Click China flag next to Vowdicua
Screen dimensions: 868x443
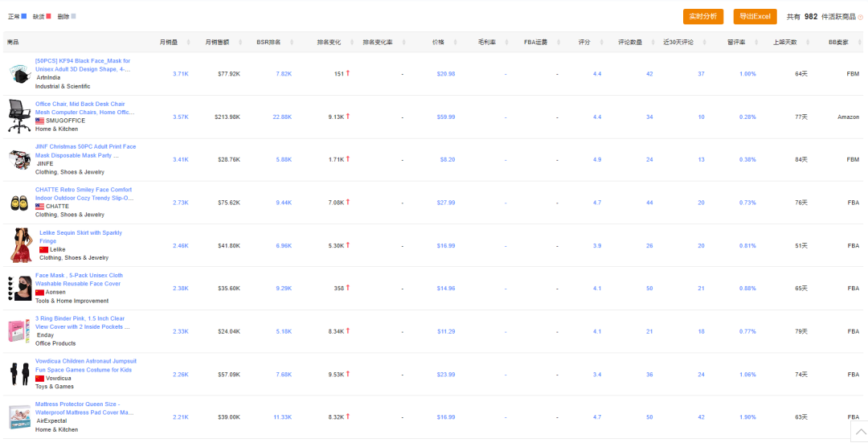[40, 378]
